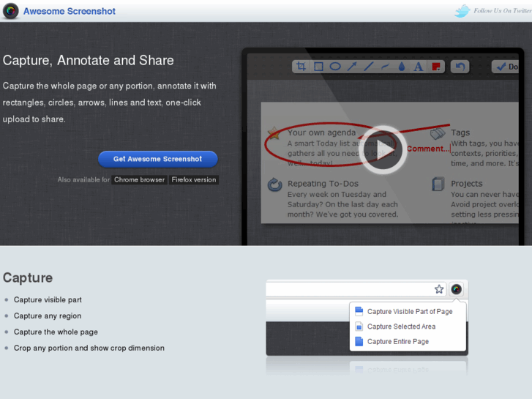Open the red color picker swatch

436,67
